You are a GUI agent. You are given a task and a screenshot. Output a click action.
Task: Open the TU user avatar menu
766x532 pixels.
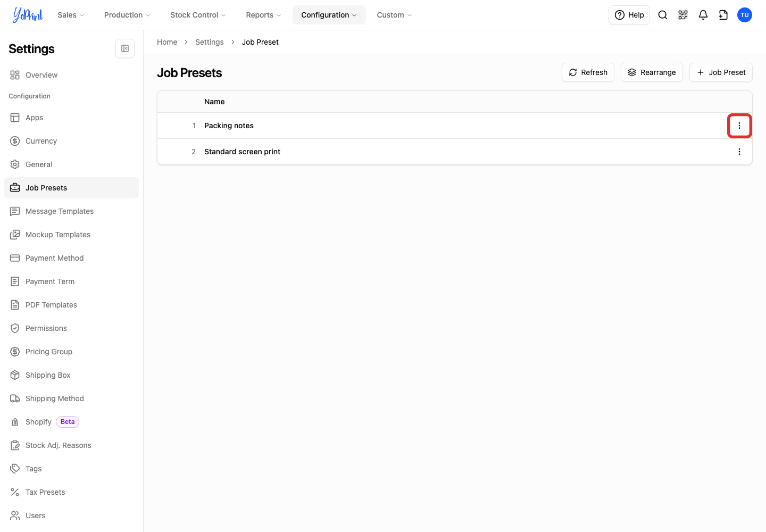(745, 15)
